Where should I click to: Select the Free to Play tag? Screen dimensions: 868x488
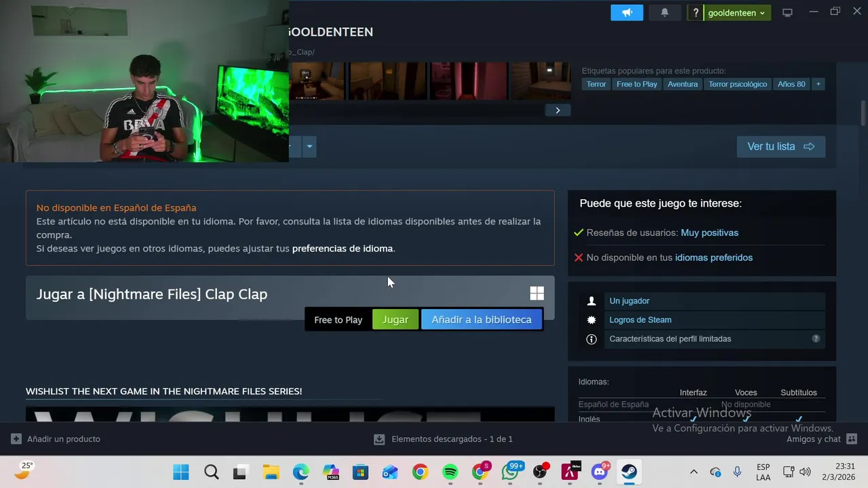click(637, 84)
